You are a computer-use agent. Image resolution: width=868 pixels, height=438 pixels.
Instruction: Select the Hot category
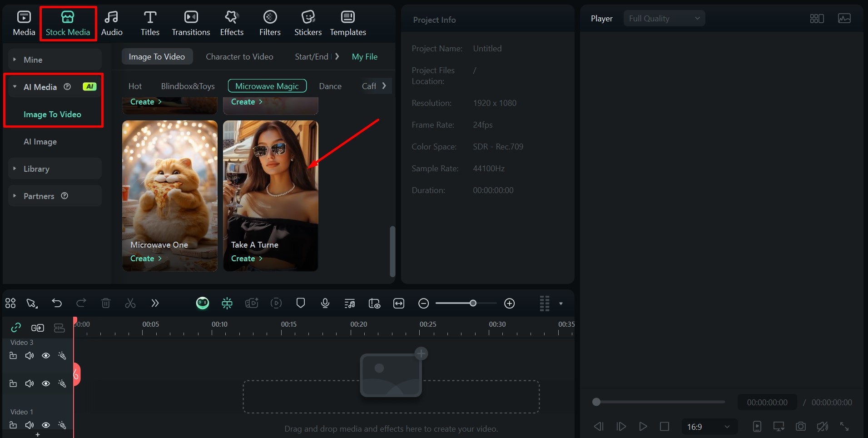(x=135, y=86)
